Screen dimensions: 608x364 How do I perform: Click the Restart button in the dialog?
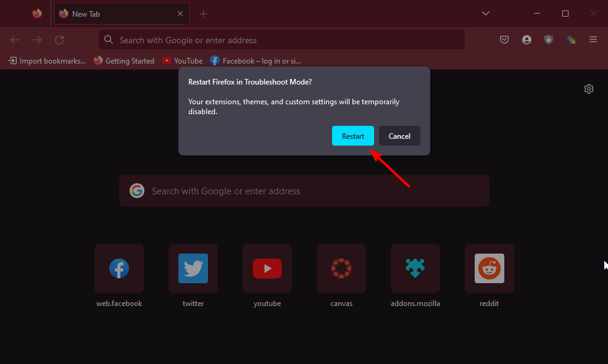tap(353, 136)
